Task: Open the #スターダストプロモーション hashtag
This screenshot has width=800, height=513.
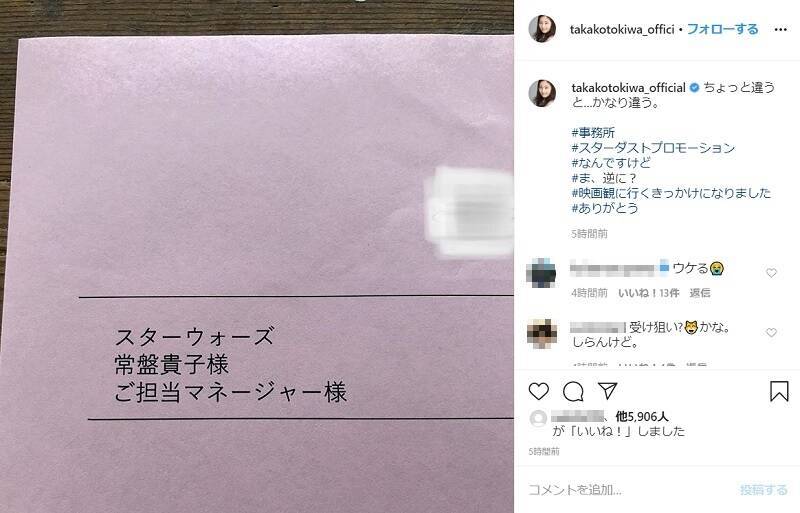Action: (653, 148)
